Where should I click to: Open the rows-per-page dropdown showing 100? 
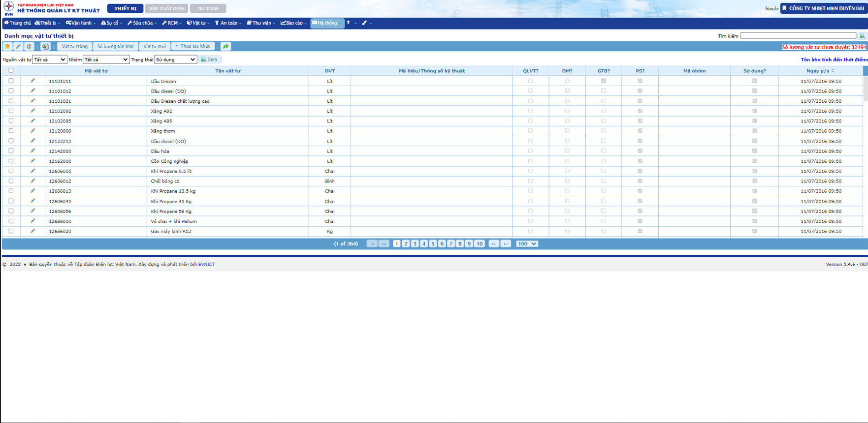coord(527,243)
